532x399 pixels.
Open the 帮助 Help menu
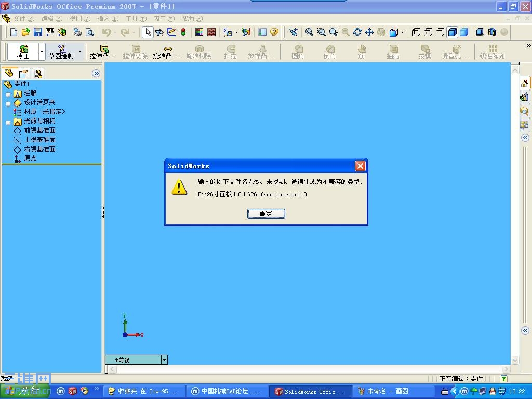192,19
